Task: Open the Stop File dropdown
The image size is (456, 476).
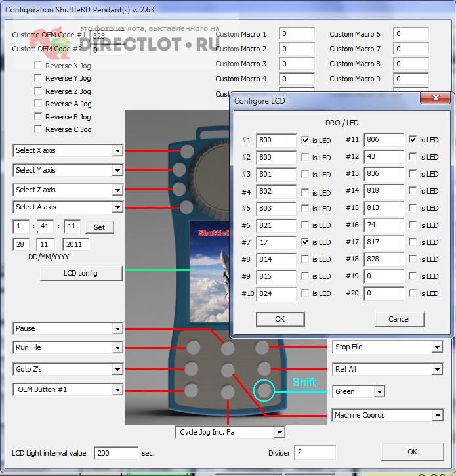Action: coord(437,347)
